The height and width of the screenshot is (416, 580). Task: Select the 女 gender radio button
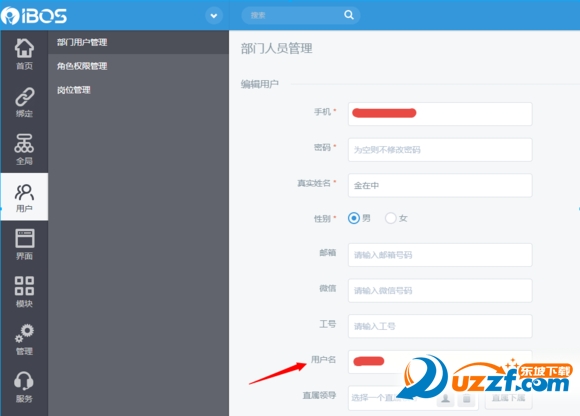(x=391, y=218)
